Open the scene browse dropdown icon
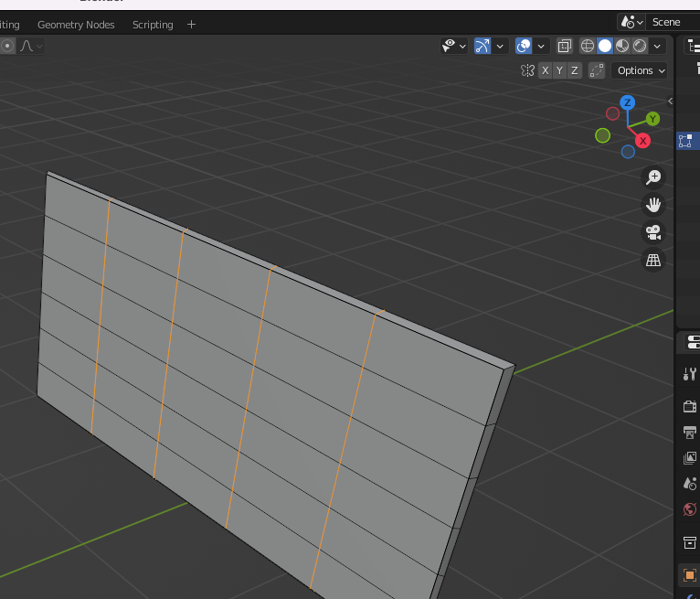The height and width of the screenshot is (599, 700). click(x=632, y=22)
